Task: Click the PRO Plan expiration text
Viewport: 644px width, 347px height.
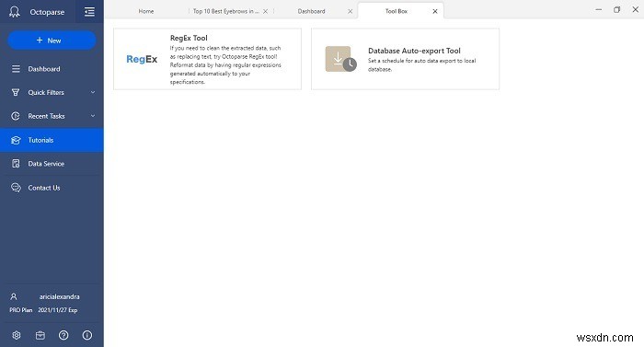Action: (x=43, y=310)
